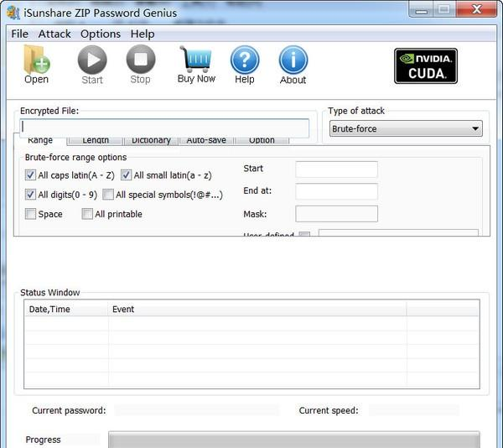The width and height of the screenshot is (503, 448).
Task: Enable the Space checkbox
Action: (x=30, y=214)
